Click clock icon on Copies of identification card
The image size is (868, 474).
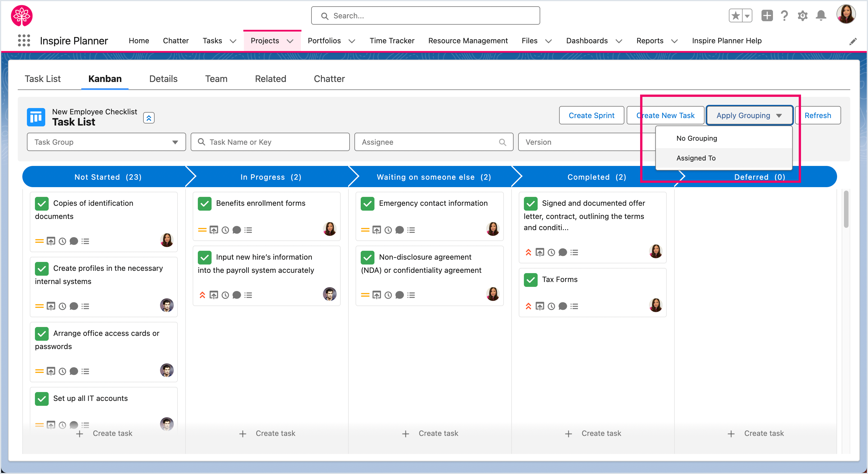click(62, 241)
